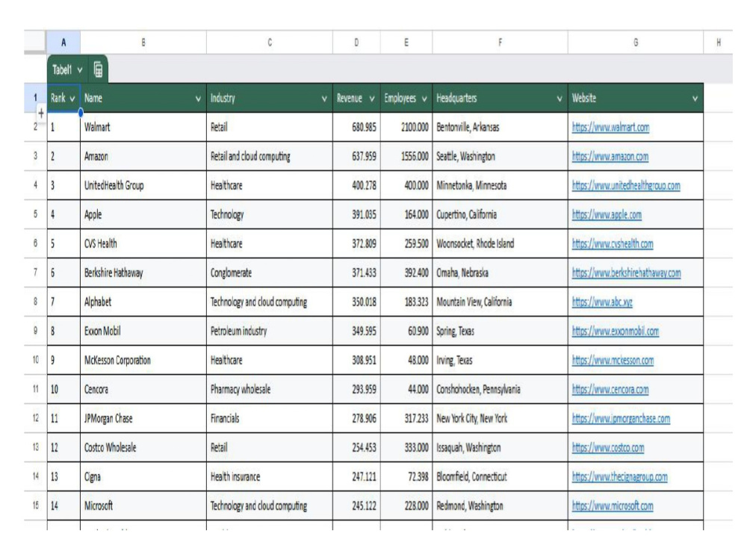Select column G header
The image size is (747, 560).
[x=635, y=43]
